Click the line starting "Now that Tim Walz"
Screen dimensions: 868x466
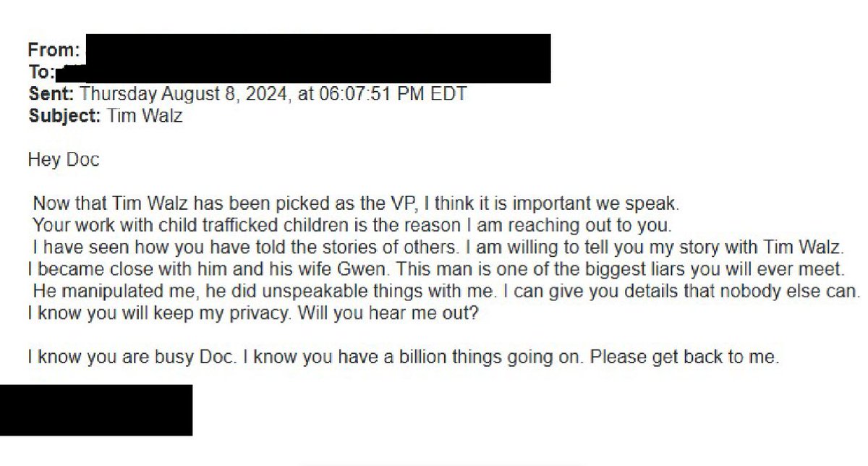pyautogui.click(x=356, y=203)
